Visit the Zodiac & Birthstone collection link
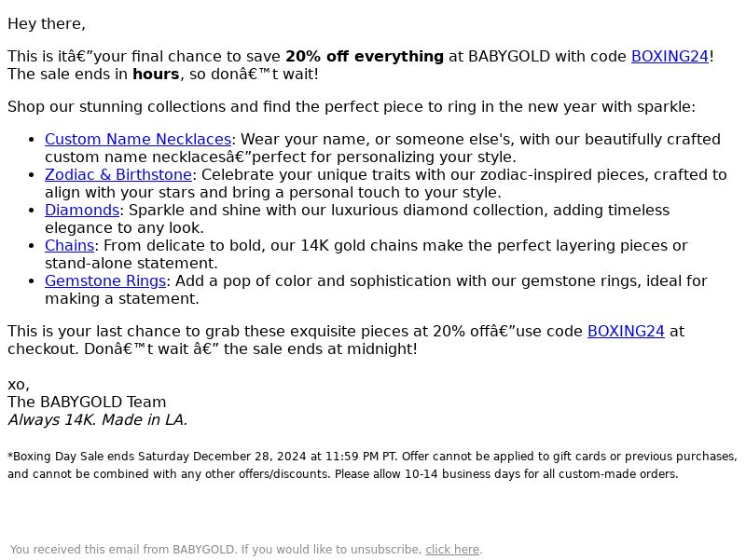 click(118, 175)
